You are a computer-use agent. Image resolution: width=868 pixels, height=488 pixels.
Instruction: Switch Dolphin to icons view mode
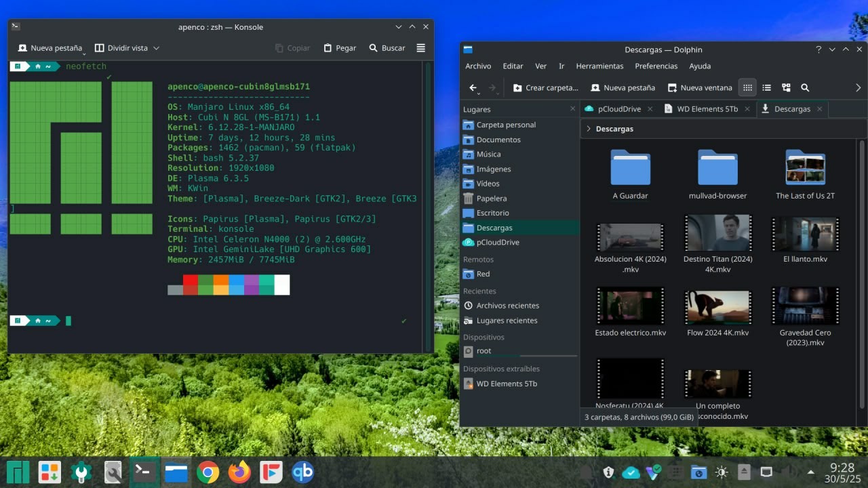click(x=747, y=87)
